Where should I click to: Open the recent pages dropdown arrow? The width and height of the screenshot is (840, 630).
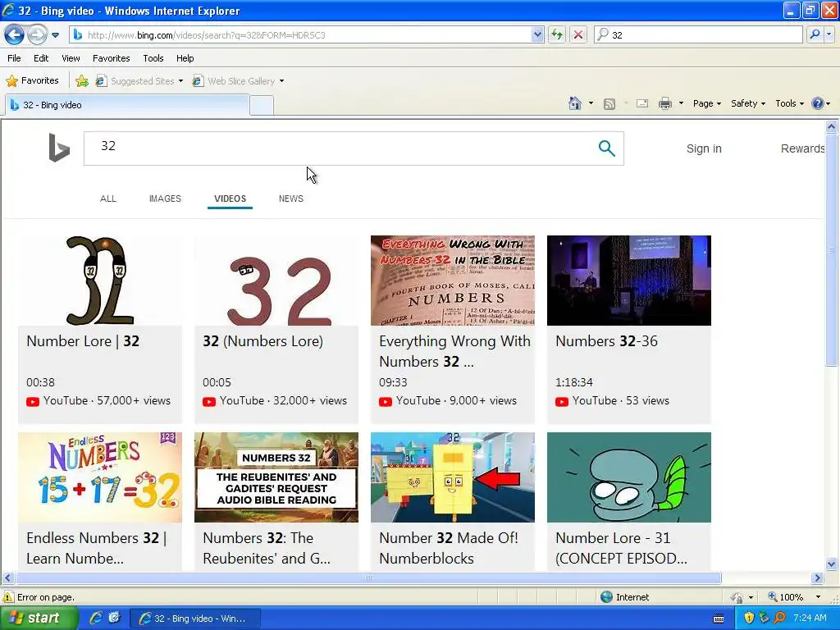55,35
